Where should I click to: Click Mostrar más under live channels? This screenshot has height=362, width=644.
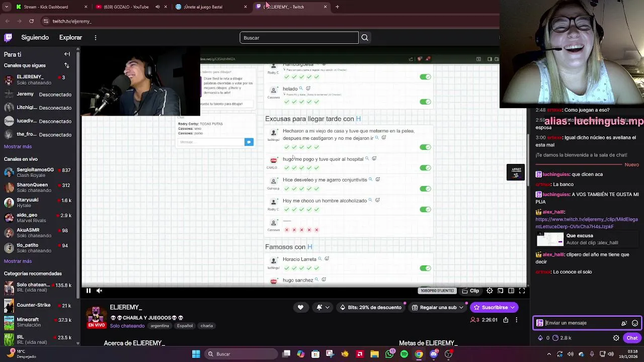click(x=18, y=261)
